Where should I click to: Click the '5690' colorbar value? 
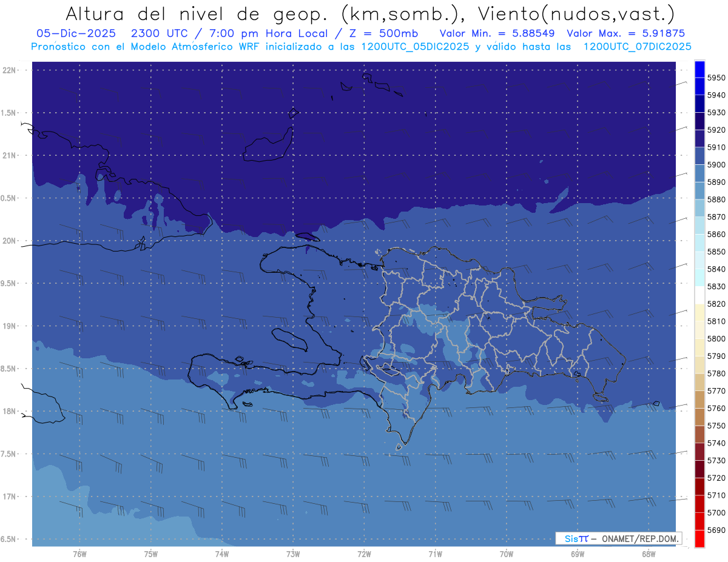click(x=716, y=530)
